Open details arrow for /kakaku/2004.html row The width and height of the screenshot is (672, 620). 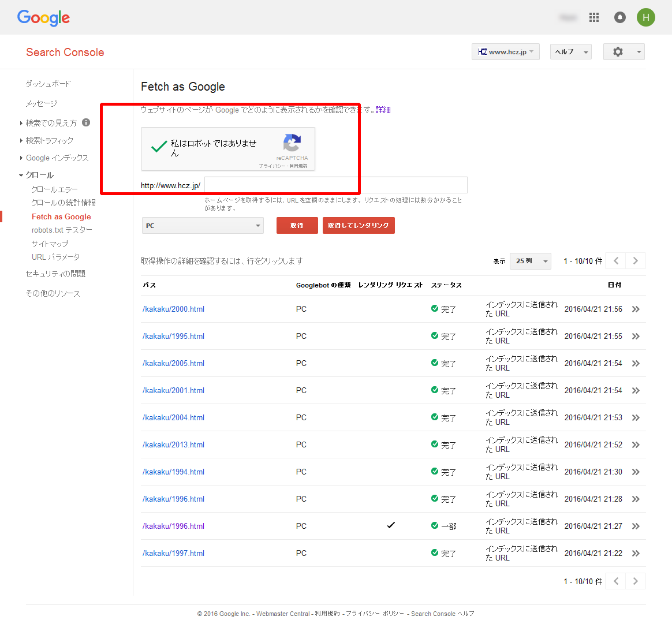pyautogui.click(x=636, y=418)
